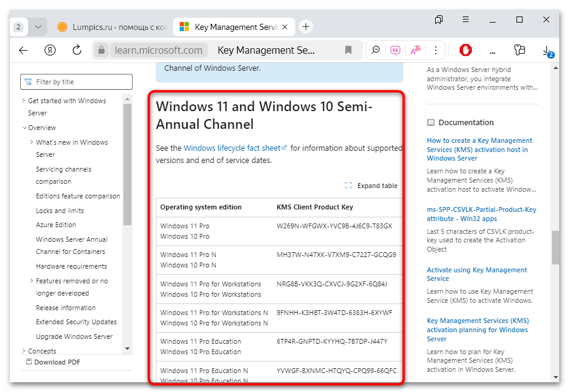Click the key YVWGF-BXNMC-HTQYQ-CPQ99-66QFC
Screen dimensions: 569x392
(x=336, y=371)
